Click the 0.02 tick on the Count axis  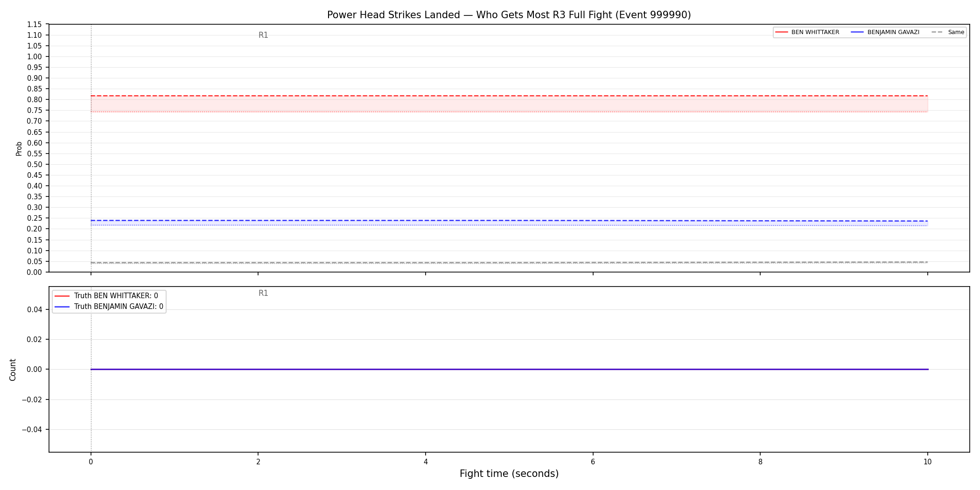[34, 339]
